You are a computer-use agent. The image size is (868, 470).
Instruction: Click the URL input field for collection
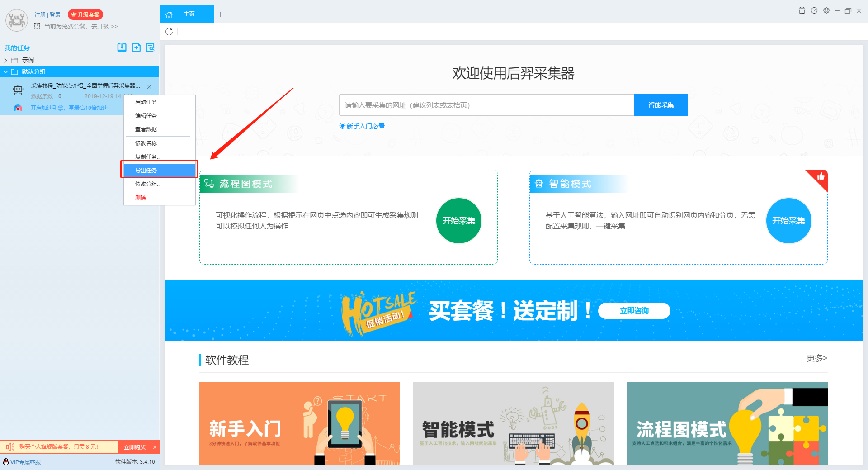click(x=486, y=105)
